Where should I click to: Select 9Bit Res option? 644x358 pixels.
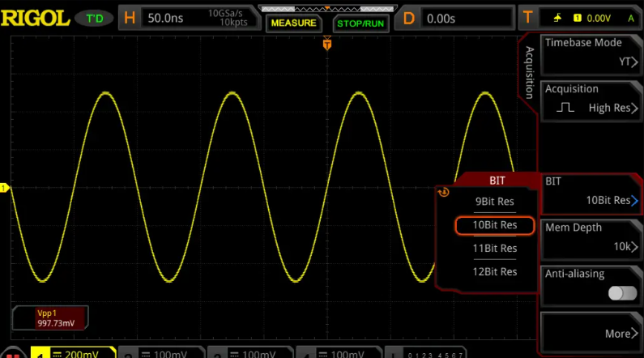point(494,202)
